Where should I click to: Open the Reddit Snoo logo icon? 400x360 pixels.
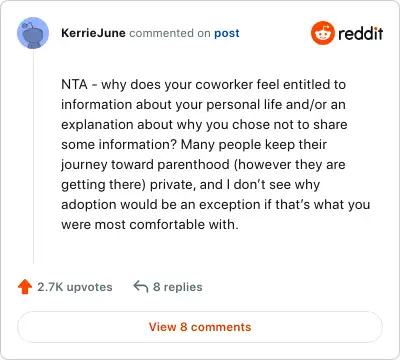click(x=322, y=33)
